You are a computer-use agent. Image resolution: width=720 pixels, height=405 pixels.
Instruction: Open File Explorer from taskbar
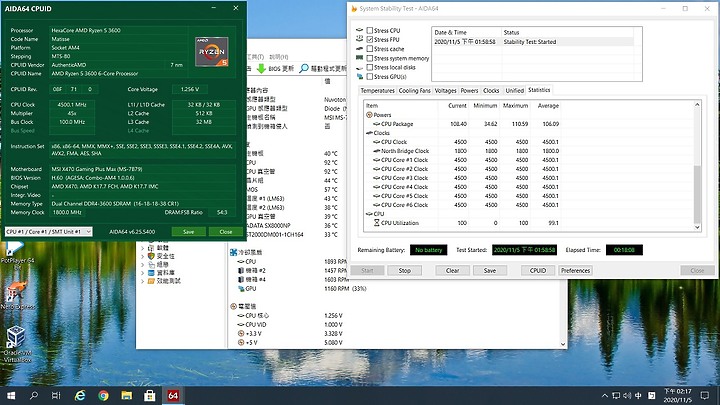click(x=127, y=395)
